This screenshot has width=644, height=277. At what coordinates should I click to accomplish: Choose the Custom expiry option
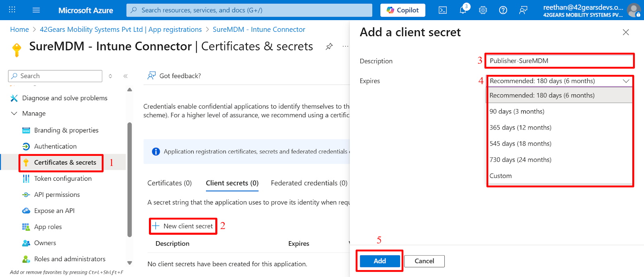[501, 176]
